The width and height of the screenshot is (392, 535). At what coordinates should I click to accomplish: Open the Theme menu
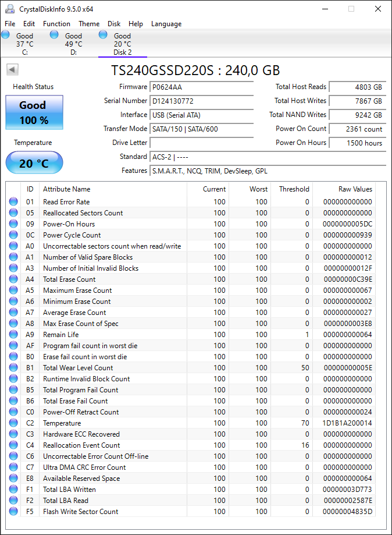coord(89,24)
